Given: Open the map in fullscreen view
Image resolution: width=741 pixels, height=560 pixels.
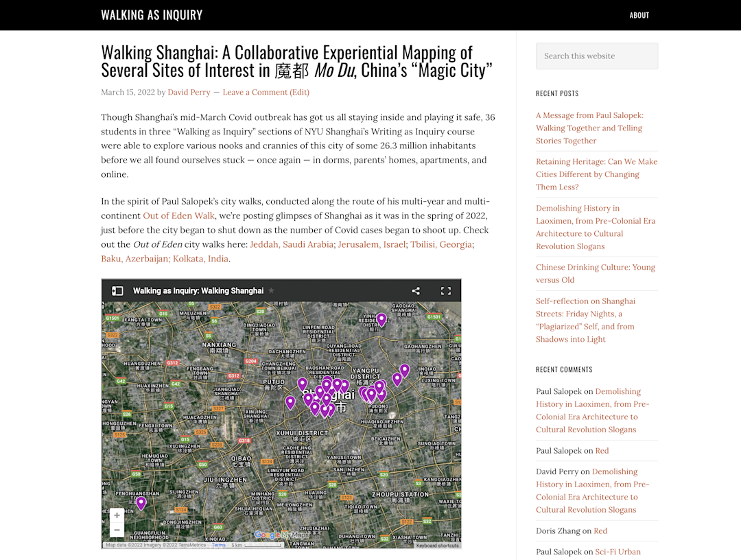Looking at the screenshot, I should 445,291.
